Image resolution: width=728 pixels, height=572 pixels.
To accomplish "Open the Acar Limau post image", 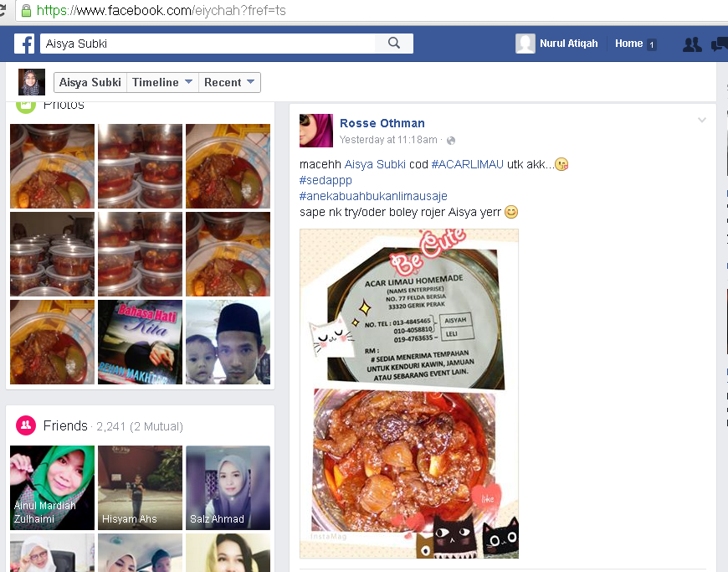I will (409, 394).
